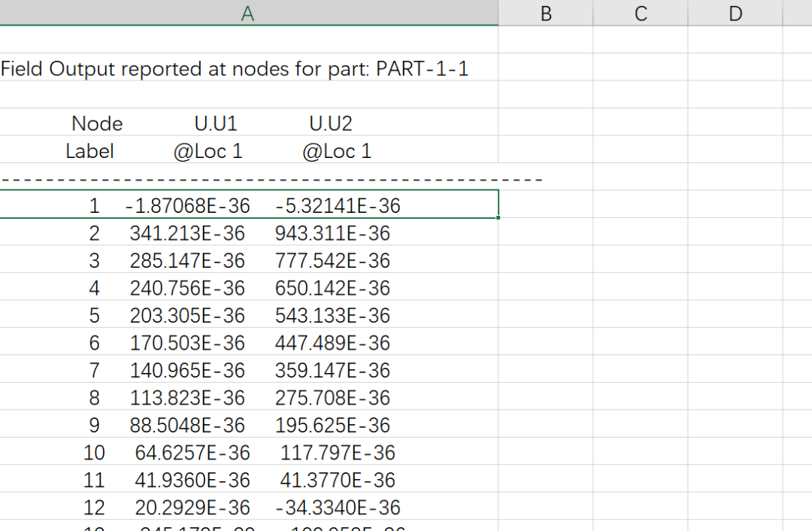The width and height of the screenshot is (812, 531).
Task: Select the column D header
Action: (735, 13)
